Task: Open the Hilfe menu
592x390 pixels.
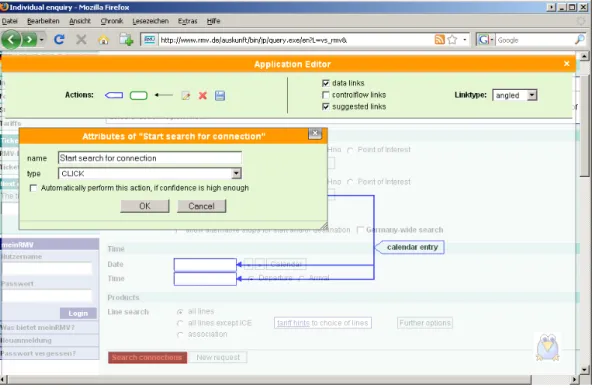Action: pyautogui.click(x=213, y=21)
